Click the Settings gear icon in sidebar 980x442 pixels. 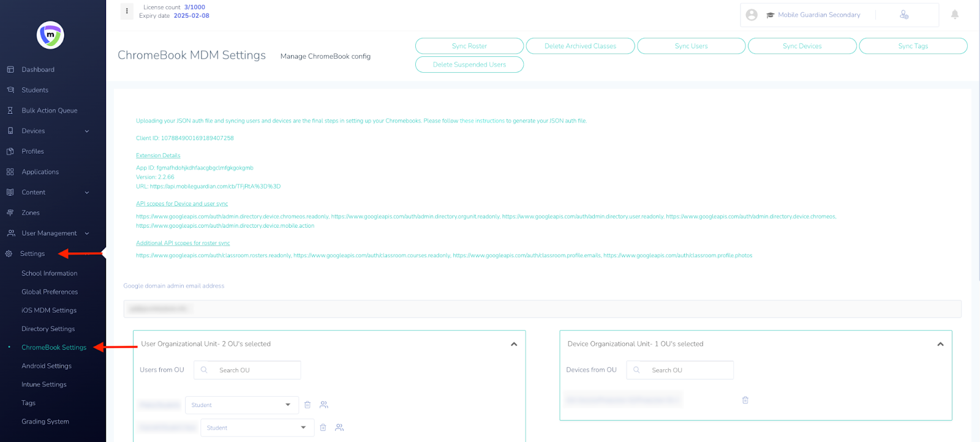[x=9, y=253]
